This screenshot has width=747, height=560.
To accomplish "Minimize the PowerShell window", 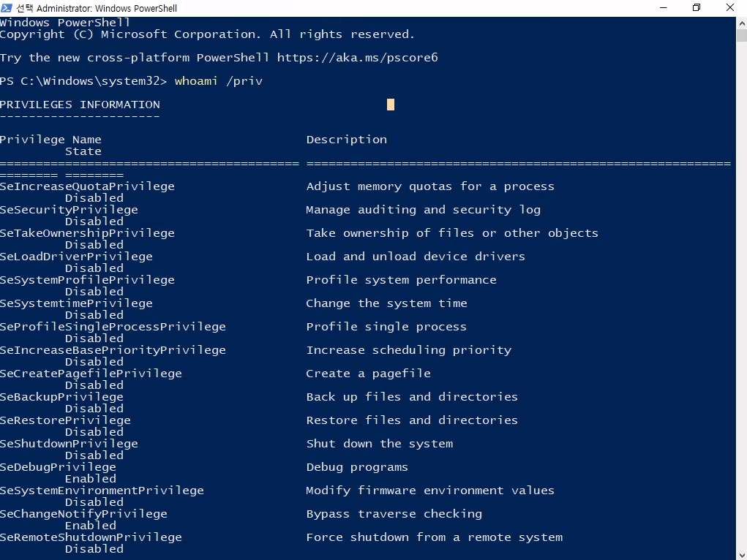I will pyautogui.click(x=663, y=7).
